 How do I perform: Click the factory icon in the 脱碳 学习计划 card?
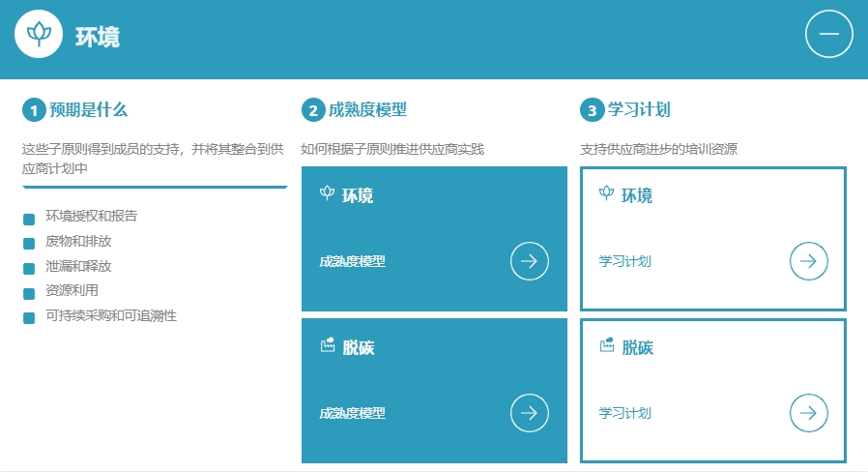coord(606,345)
